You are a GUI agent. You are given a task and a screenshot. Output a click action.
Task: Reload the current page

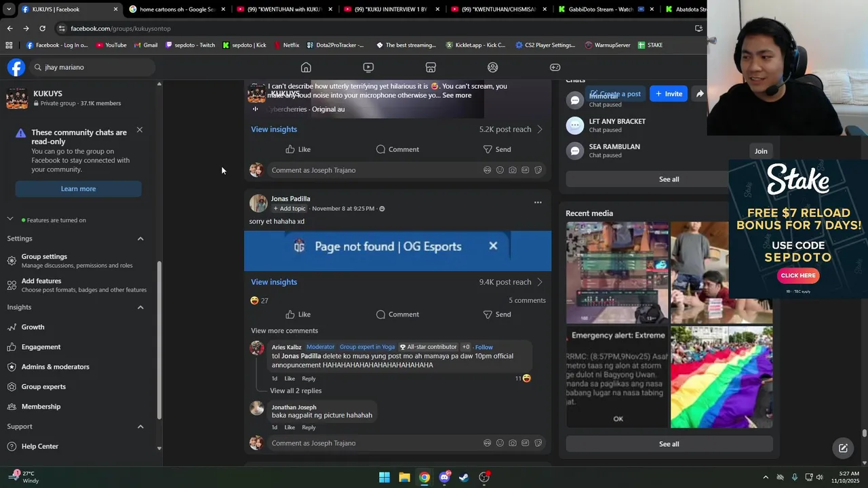(42, 28)
